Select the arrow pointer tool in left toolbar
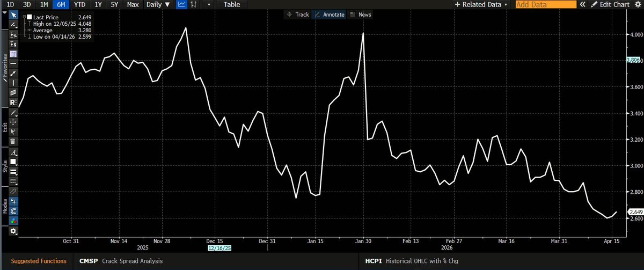 coord(13,14)
